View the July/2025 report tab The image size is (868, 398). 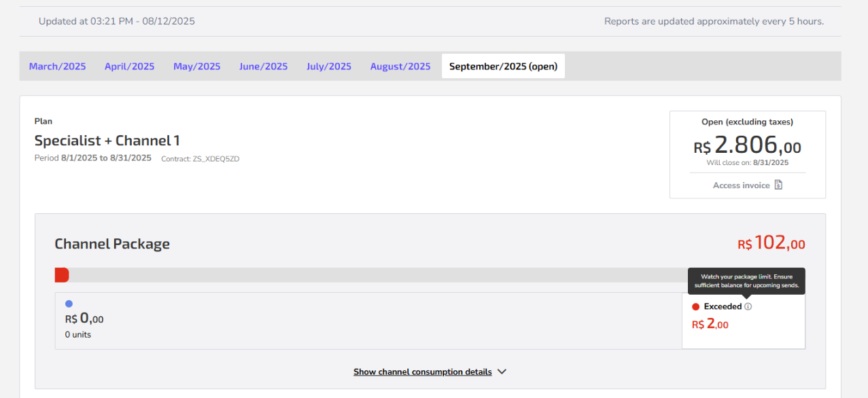[x=329, y=67]
